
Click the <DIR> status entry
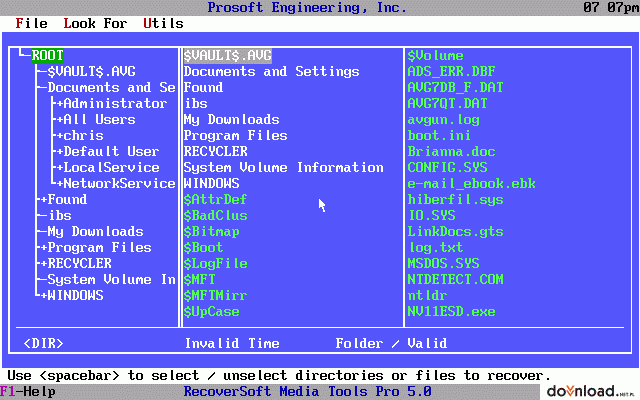[44, 344]
